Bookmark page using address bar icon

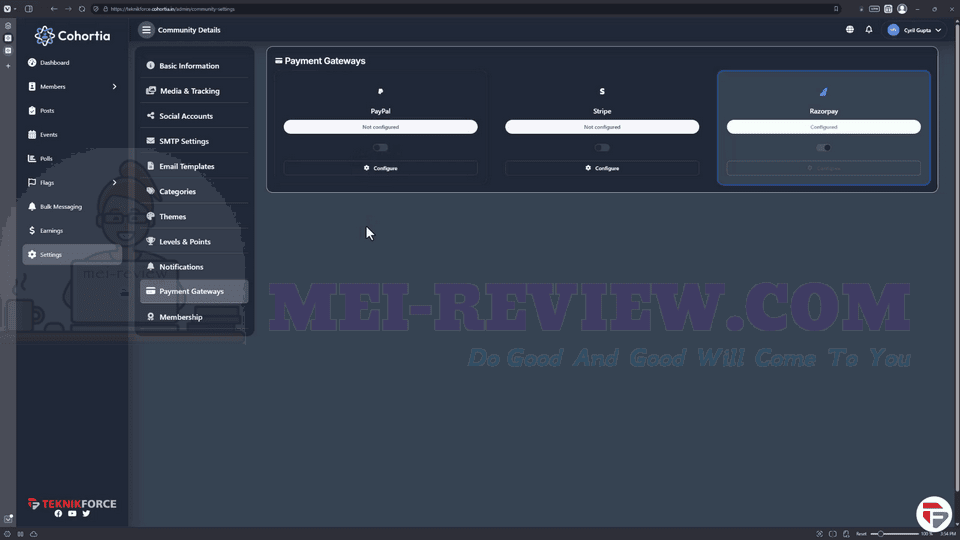(x=836, y=9)
